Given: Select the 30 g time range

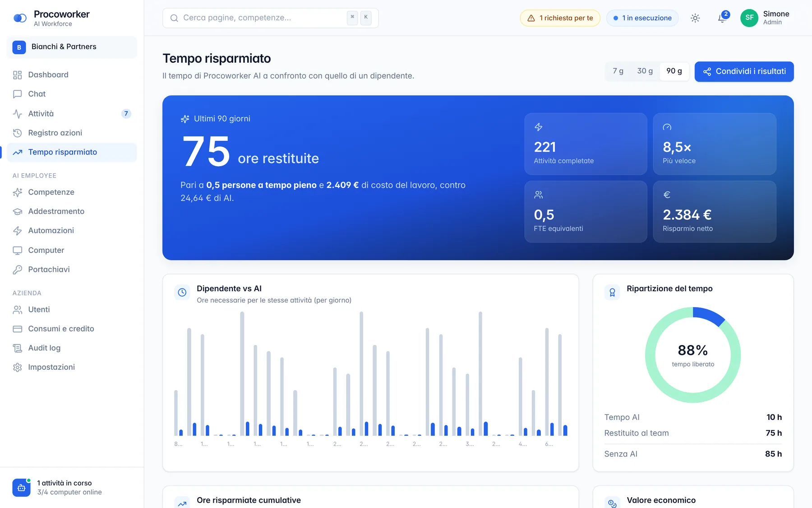Looking at the screenshot, I should [x=645, y=71].
